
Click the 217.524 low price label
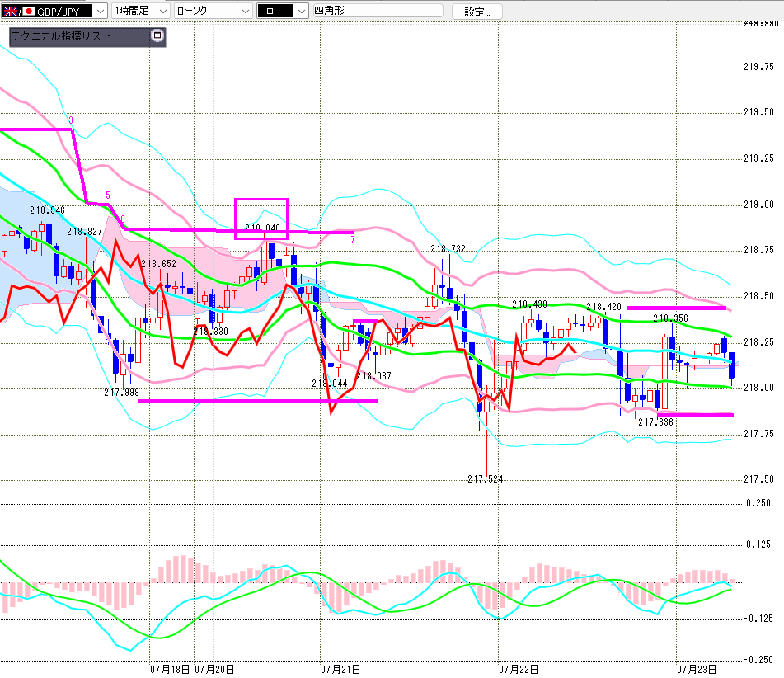[485, 479]
